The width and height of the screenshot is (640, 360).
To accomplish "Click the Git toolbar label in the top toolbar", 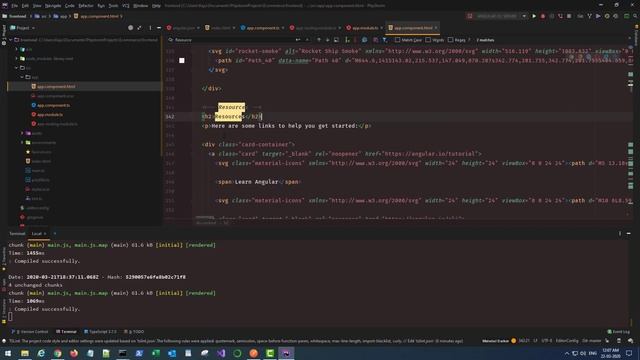I will pyautogui.click(x=580, y=16).
